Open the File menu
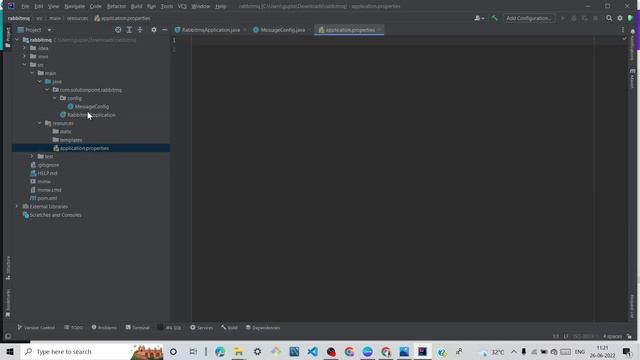This screenshot has height=360, width=640. (25, 7)
